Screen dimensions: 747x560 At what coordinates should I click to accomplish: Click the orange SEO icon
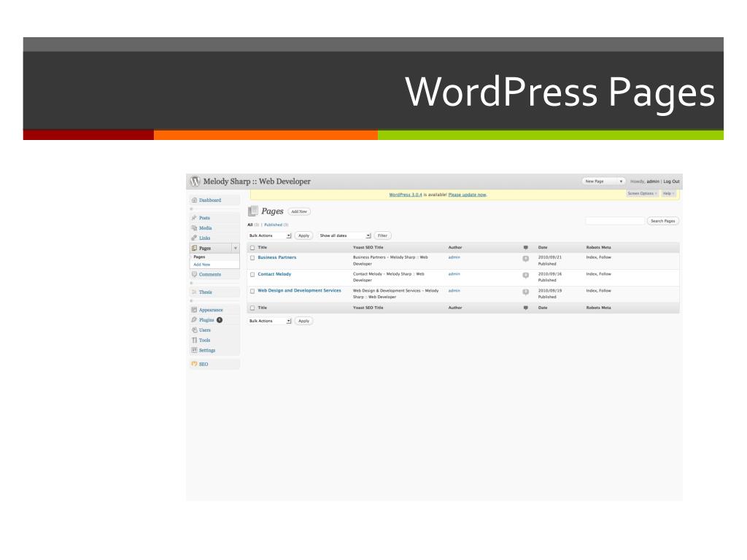[194, 364]
